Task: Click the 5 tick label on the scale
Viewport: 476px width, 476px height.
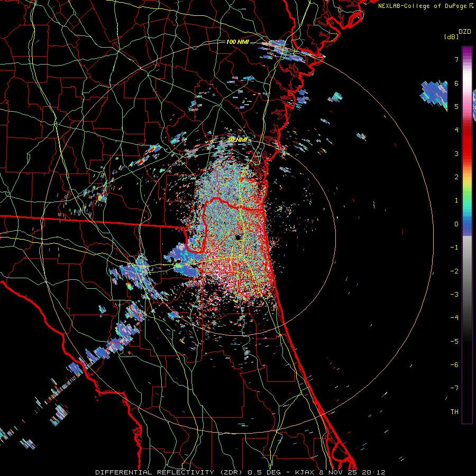Action: click(456, 106)
